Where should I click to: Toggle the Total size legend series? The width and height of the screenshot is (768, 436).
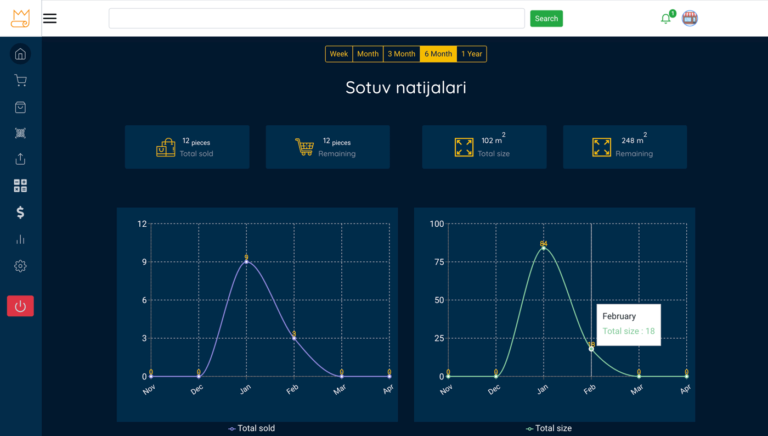coord(549,428)
